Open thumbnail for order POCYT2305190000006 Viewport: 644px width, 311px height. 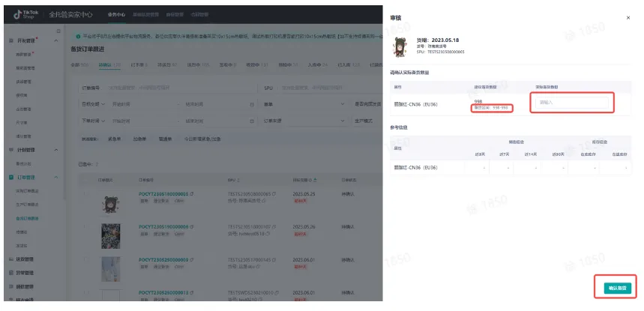111,236
